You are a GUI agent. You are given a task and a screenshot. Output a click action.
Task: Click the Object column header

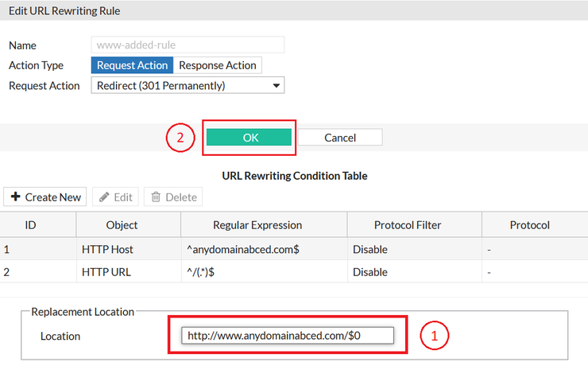click(x=122, y=225)
